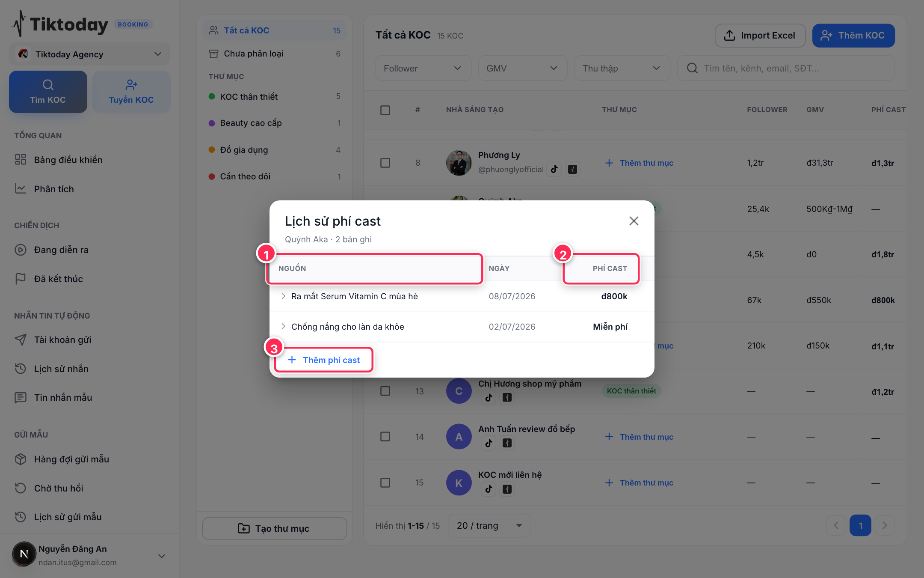Open Bảng điều khiển dashboard icon

tap(21, 160)
